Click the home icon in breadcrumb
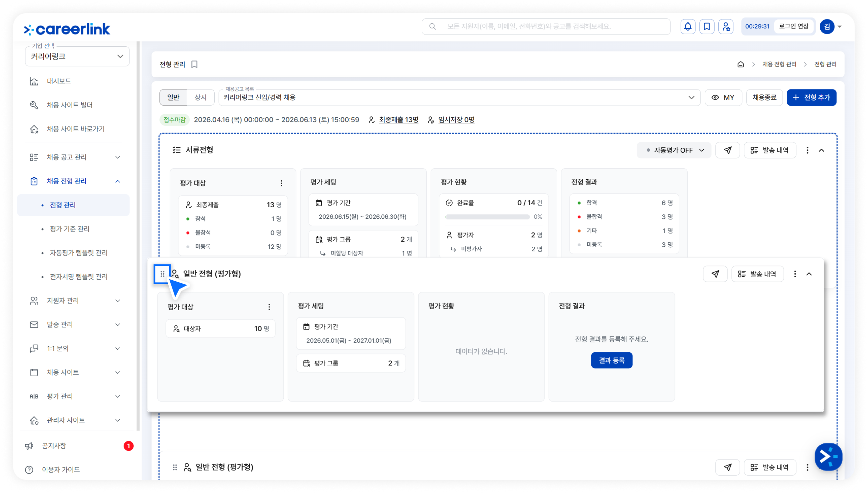 pyautogui.click(x=740, y=64)
